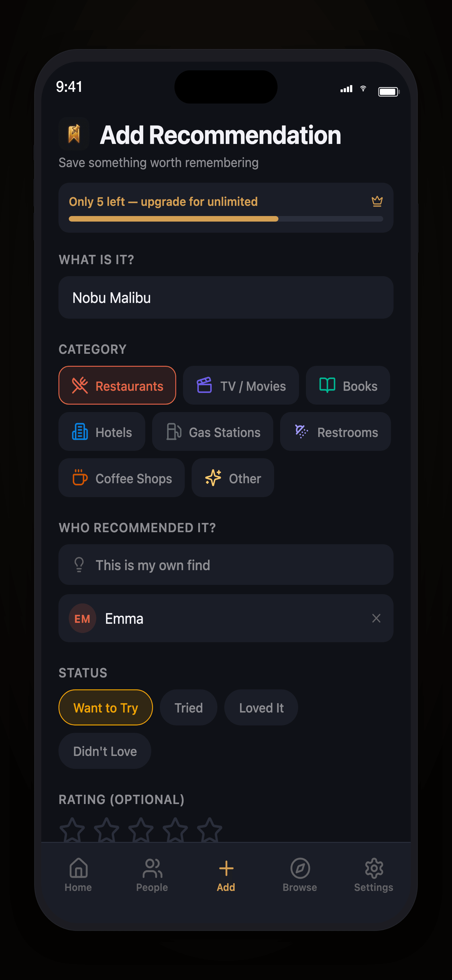The height and width of the screenshot is (980, 452).
Task: Select the Hotels category
Action: 102,432
